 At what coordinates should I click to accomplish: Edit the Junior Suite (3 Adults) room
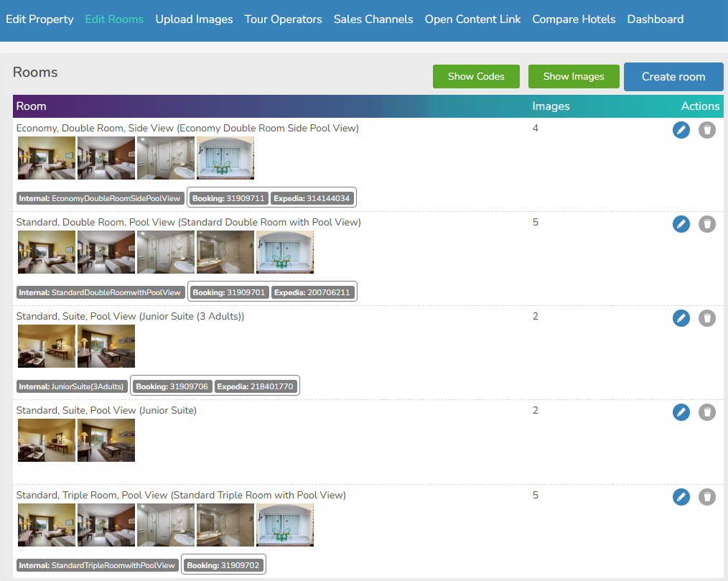(681, 318)
